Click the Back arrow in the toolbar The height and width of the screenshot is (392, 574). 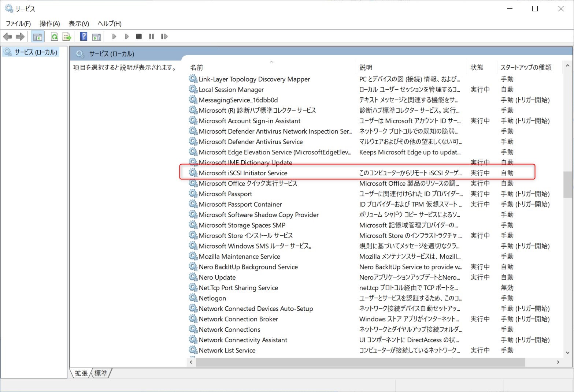point(7,37)
